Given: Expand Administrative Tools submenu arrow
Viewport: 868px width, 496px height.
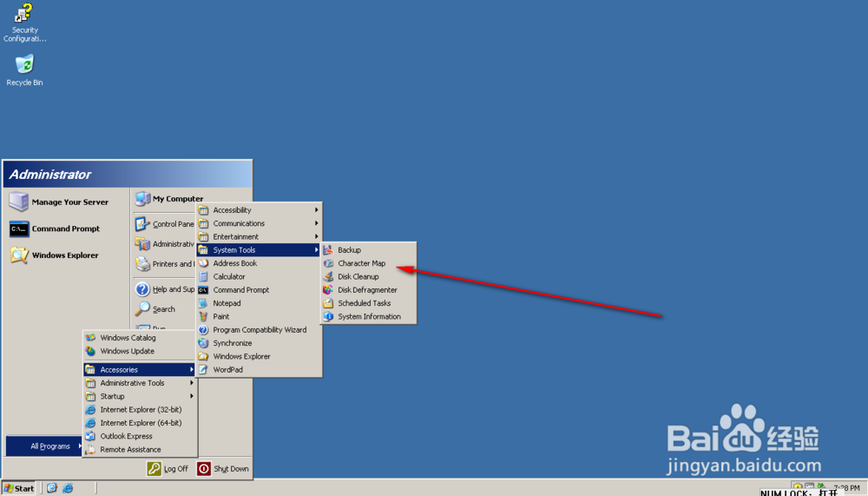Looking at the screenshot, I should 192,383.
